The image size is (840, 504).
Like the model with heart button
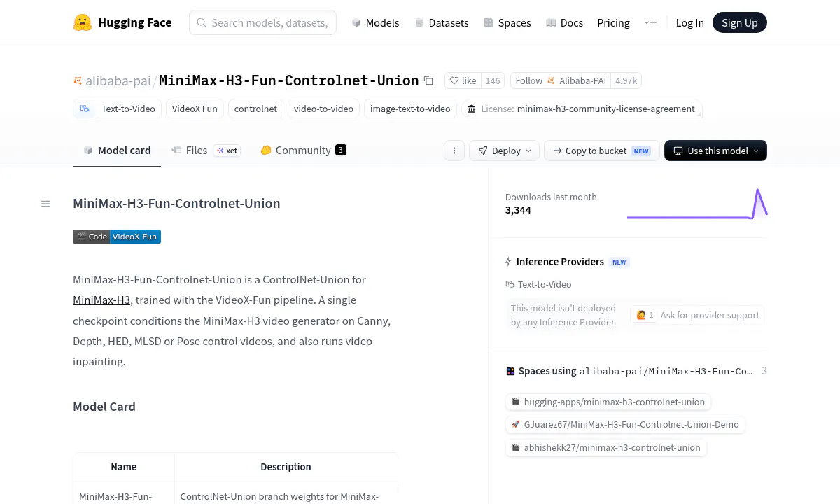[x=462, y=80]
